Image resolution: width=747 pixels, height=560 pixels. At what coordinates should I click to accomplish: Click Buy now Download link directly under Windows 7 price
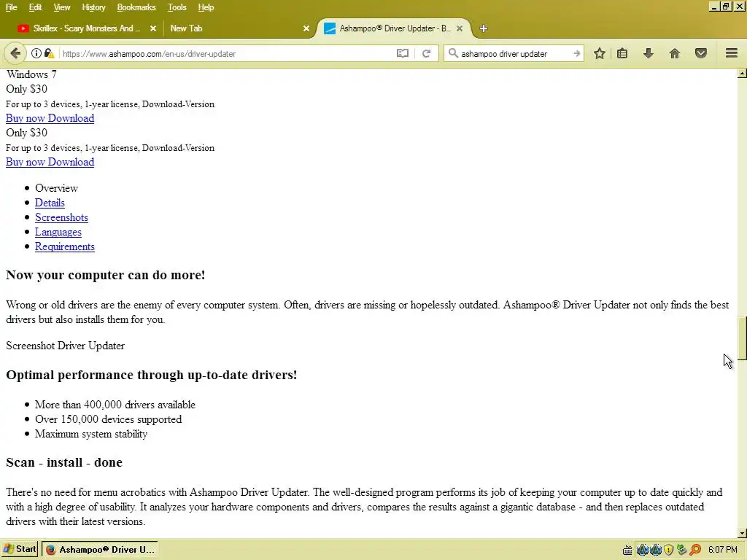click(x=50, y=118)
